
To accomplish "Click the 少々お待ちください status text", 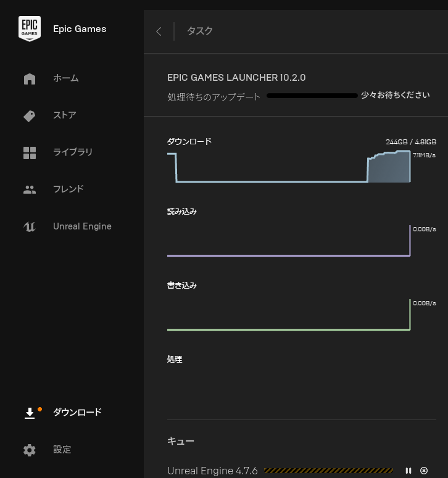I will click(x=396, y=95).
